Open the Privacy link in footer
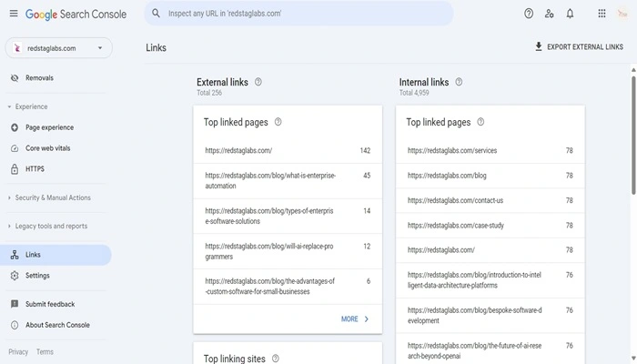The height and width of the screenshot is (364, 637). (18, 351)
